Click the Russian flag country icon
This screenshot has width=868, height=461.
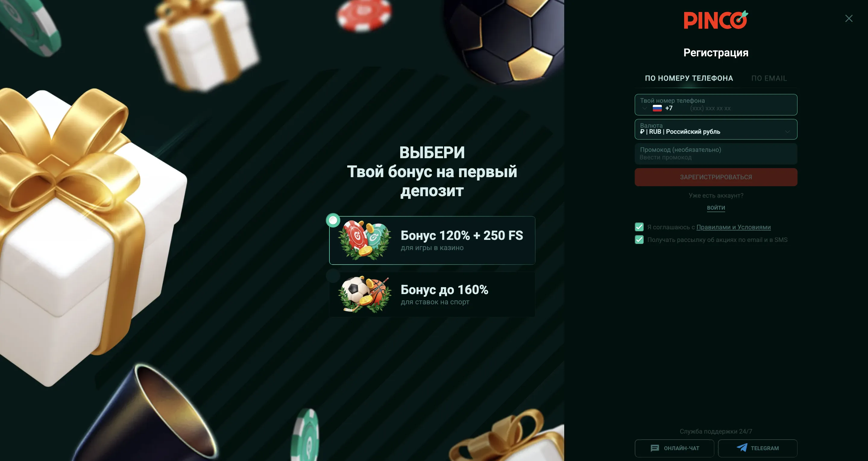tap(657, 108)
